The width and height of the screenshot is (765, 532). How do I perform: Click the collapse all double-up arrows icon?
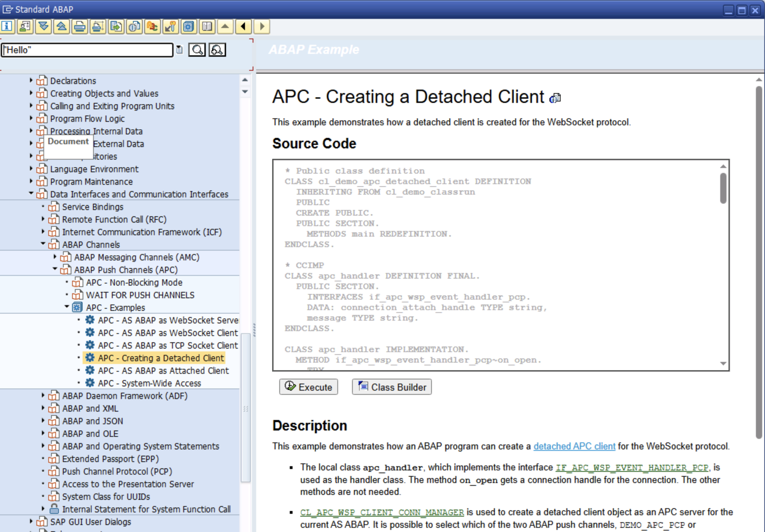coord(62,27)
